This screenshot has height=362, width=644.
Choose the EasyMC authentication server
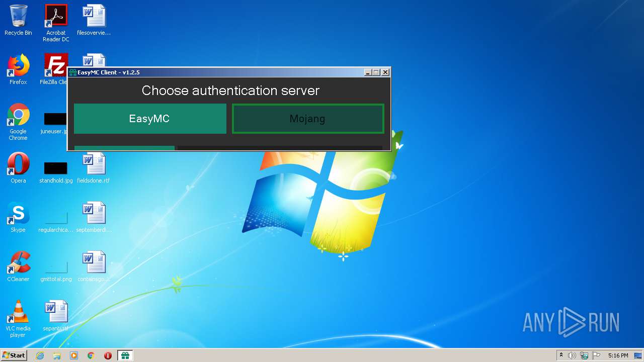pyautogui.click(x=150, y=119)
